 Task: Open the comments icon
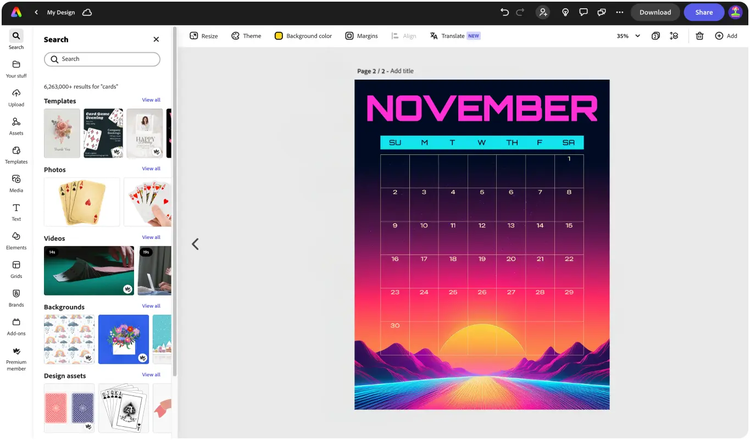coord(583,12)
